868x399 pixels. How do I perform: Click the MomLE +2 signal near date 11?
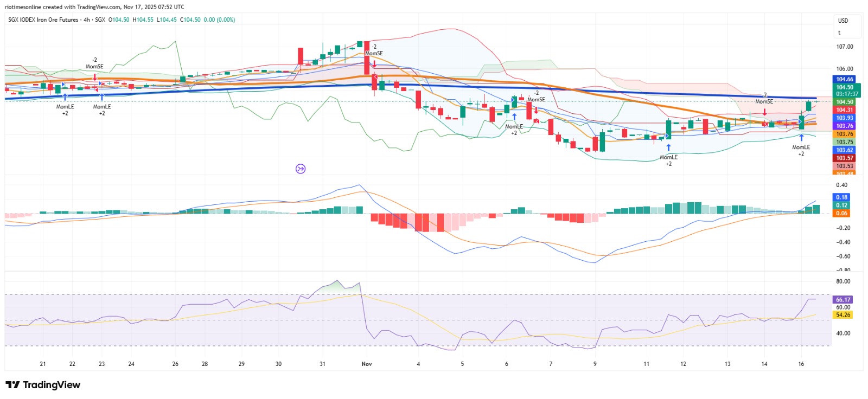click(668, 160)
